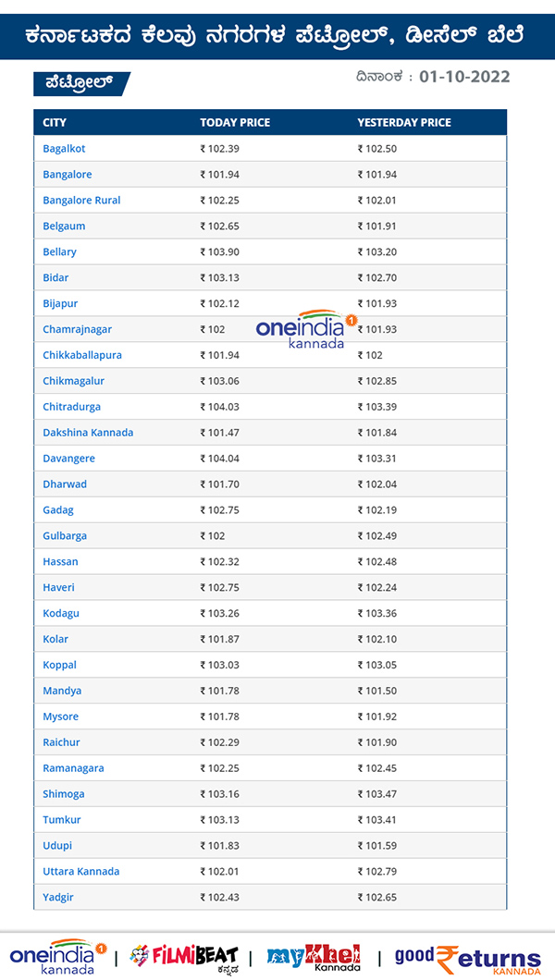Screen dimensions: 555x980
Task: Click the Chitradurga city link
Action: point(70,407)
